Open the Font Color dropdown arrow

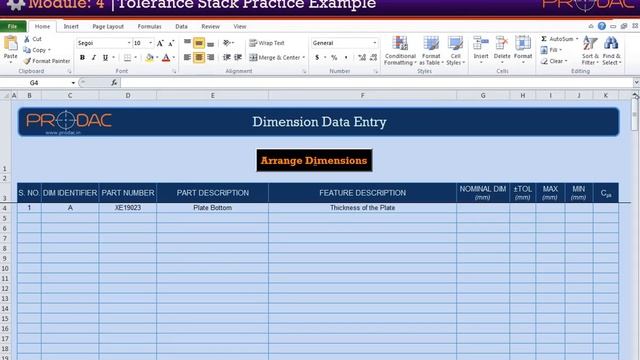pyautogui.click(x=174, y=58)
